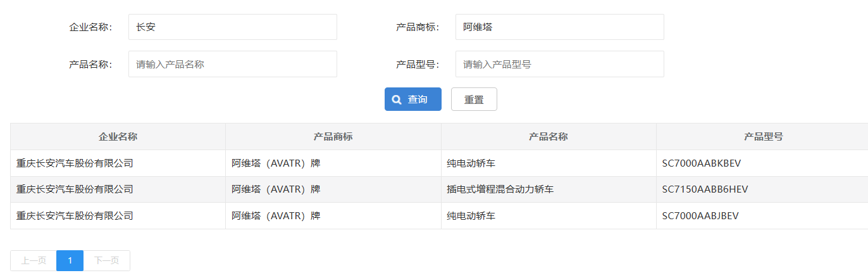This screenshot has width=868, height=280.
Task: Click the 产品名称 column header
Action: pos(548,137)
